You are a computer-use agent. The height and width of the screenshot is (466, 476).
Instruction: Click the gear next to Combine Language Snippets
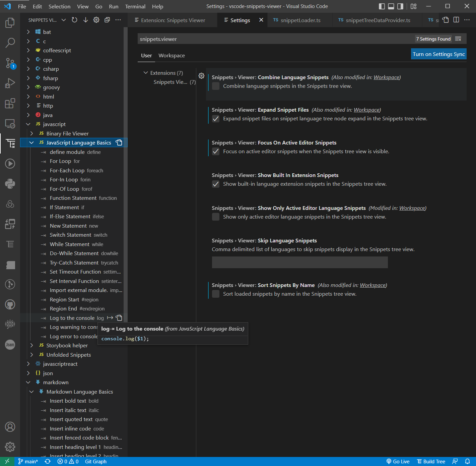click(201, 76)
